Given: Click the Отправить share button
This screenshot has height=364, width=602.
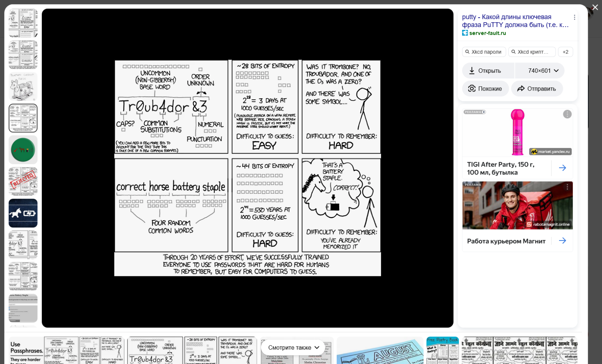Looking at the screenshot, I should (x=537, y=88).
